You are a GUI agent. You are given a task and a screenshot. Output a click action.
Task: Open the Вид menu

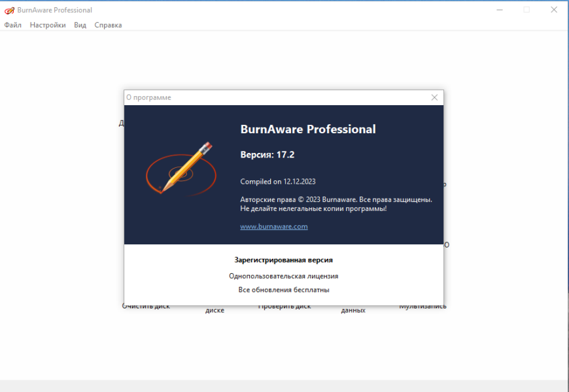80,25
